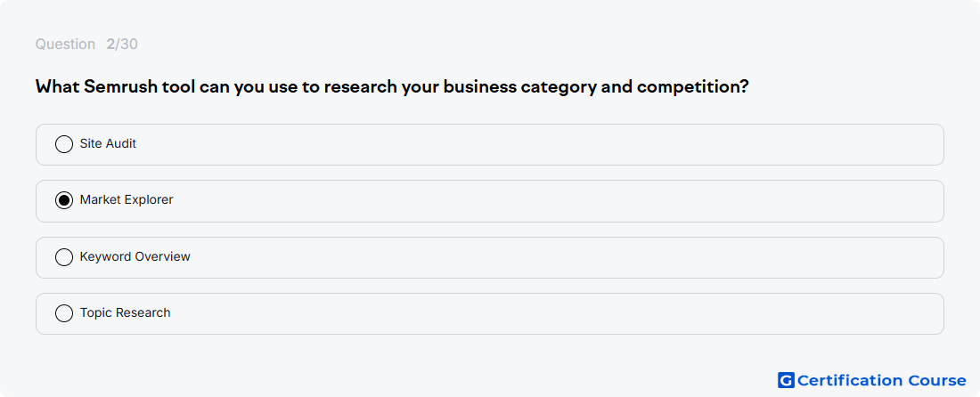Pick the Topic Research radio button
980x397 pixels.
click(x=64, y=313)
